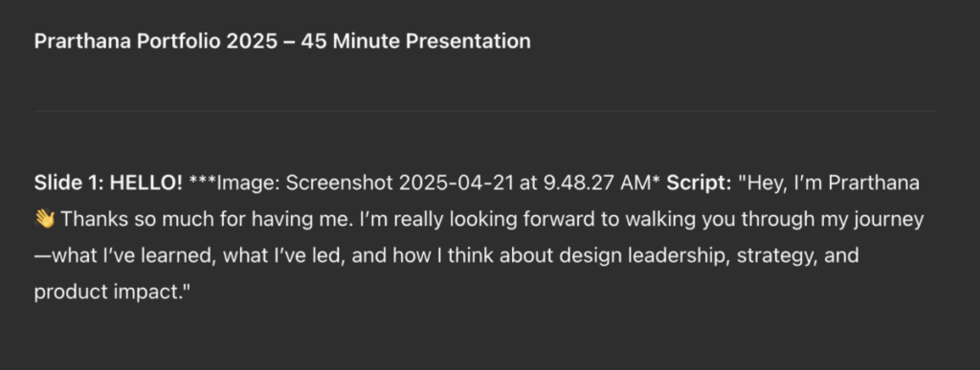Place cursor on '45 Minute Presentation' text
Screen dimensions: 980x370
pyautogui.click(x=415, y=41)
